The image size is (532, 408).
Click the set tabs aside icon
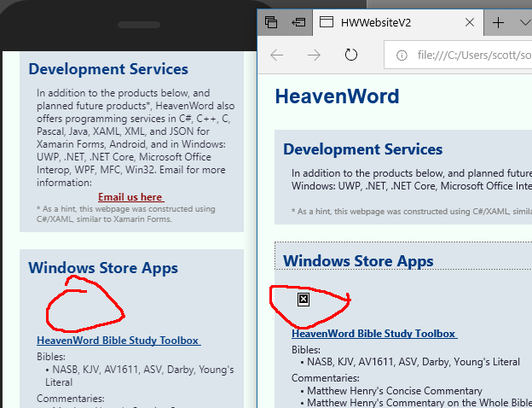[x=298, y=22]
